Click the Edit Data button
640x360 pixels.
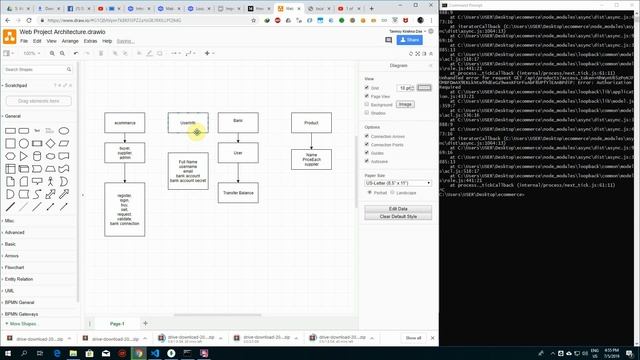pyautogui.click(x=398, y=209)
